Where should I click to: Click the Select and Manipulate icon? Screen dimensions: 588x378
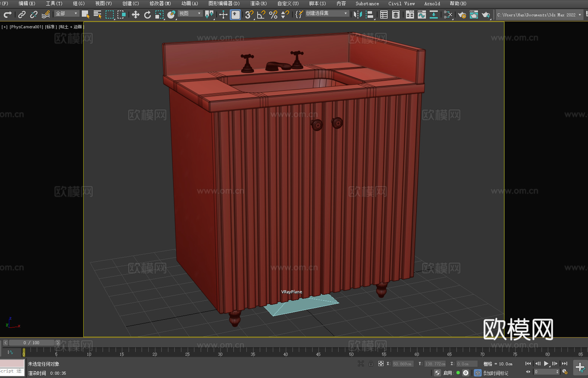coord(223,14)
